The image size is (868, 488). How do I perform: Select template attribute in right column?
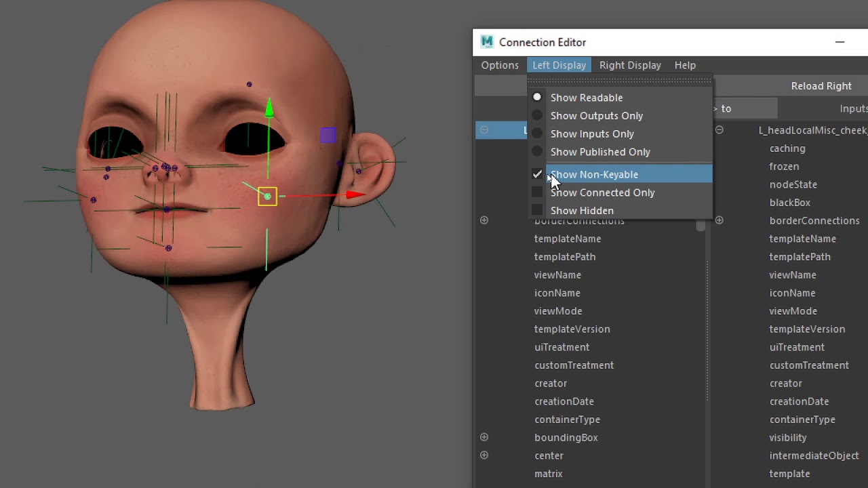coord(789,474)
